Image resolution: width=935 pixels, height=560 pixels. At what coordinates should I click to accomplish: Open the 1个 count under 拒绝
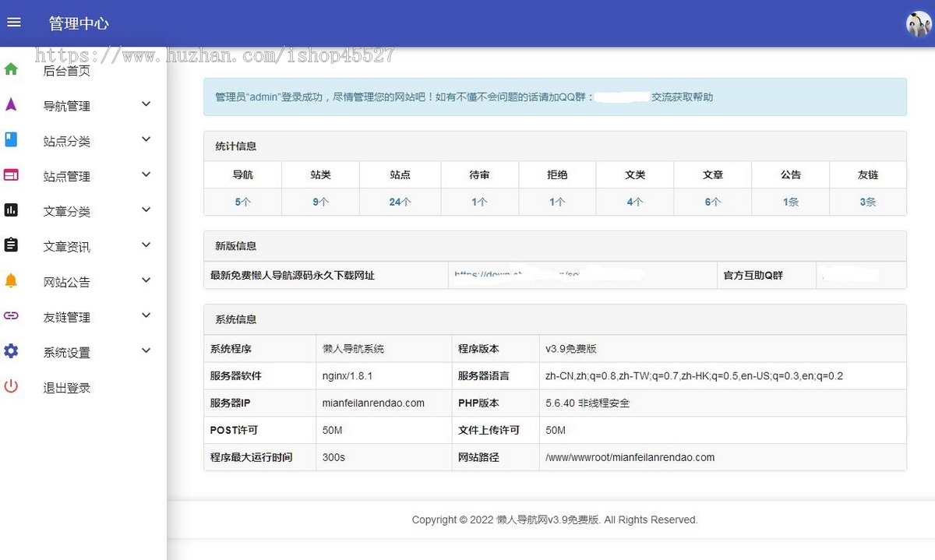click(x=557, y=202)
